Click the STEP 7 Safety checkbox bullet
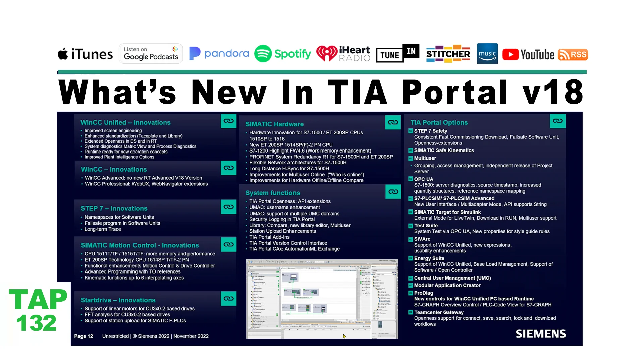Viewport: 644px width, 362px height. (x=411, y=131)
